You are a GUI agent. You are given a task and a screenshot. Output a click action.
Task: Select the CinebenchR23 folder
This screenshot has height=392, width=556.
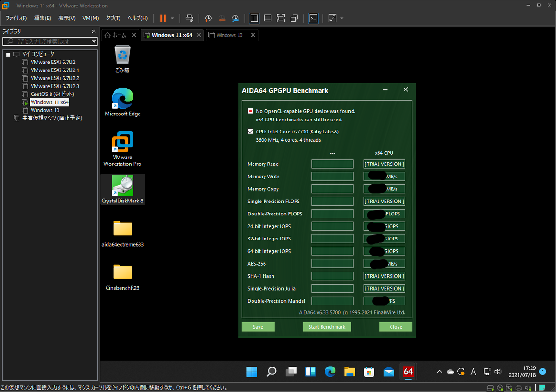click(123, 277)
